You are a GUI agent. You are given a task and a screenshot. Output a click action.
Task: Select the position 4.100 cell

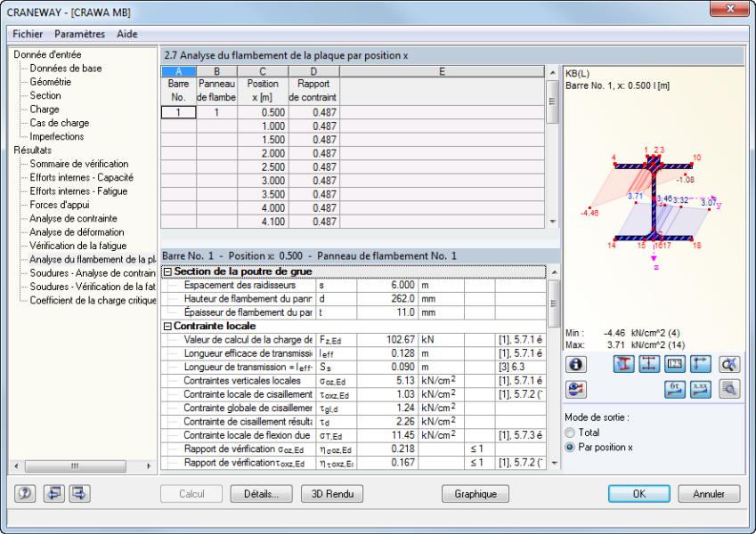pos(263,222)
